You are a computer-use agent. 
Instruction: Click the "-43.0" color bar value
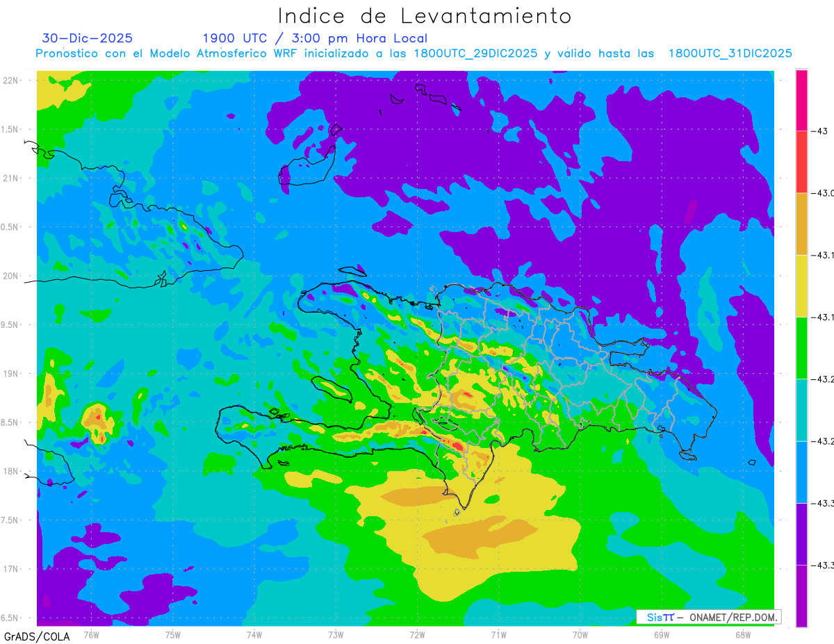point(823,193)
